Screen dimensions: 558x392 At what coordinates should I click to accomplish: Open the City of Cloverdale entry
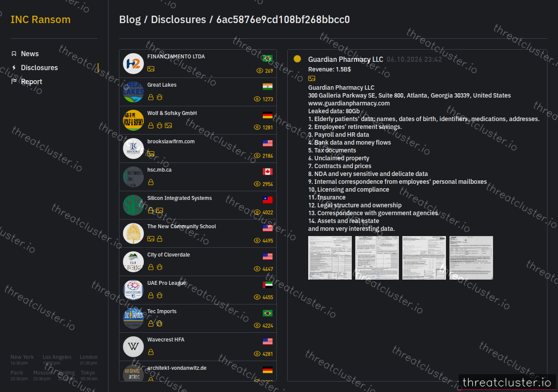tap(198, 262)
